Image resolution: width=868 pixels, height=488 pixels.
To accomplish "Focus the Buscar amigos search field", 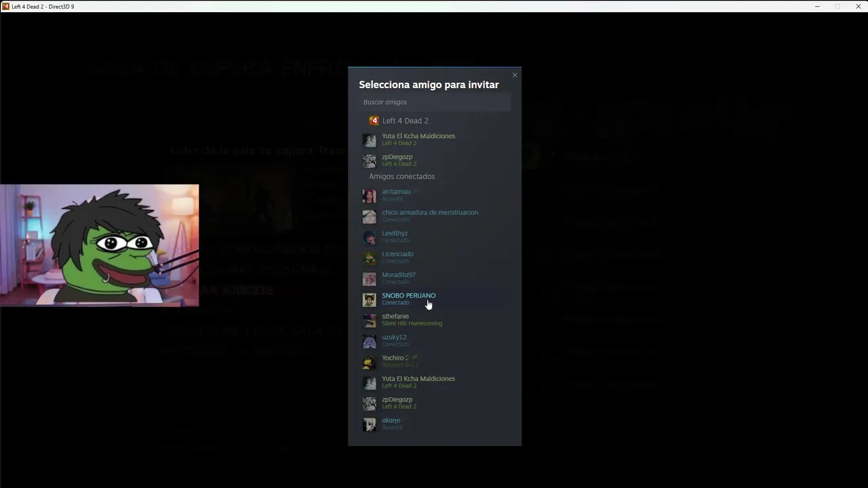I will point(435,102).
